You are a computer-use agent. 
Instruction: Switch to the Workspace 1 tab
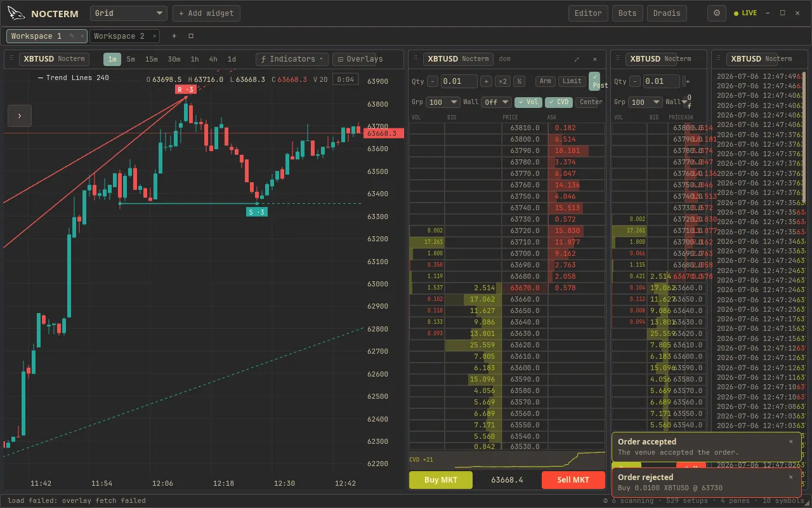37,36
